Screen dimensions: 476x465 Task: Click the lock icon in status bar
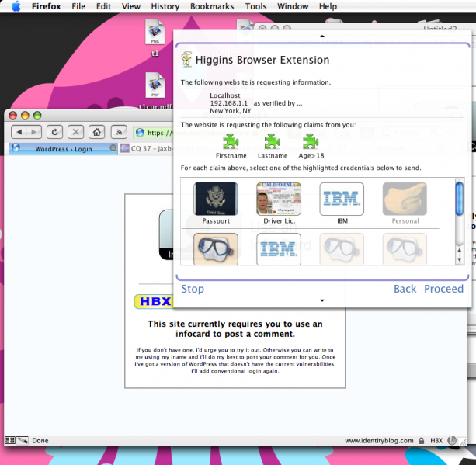tap(422, 440)
